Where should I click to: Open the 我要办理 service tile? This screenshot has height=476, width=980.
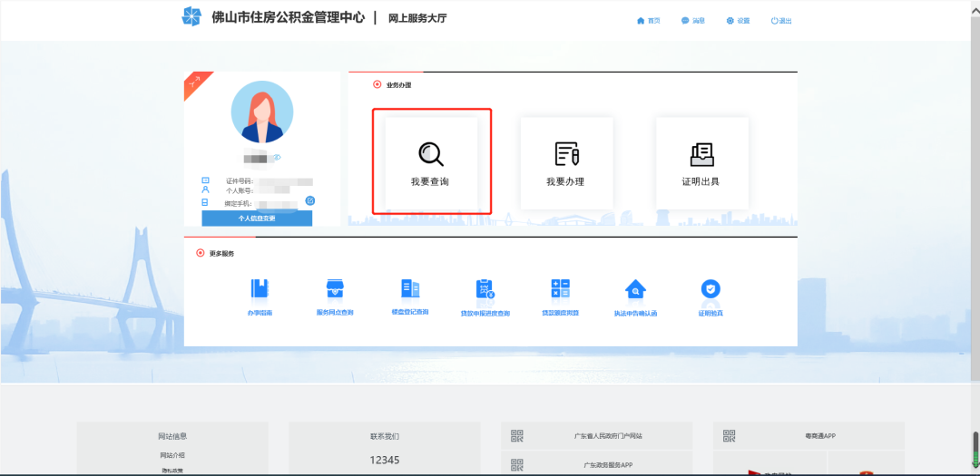[566, 163]
